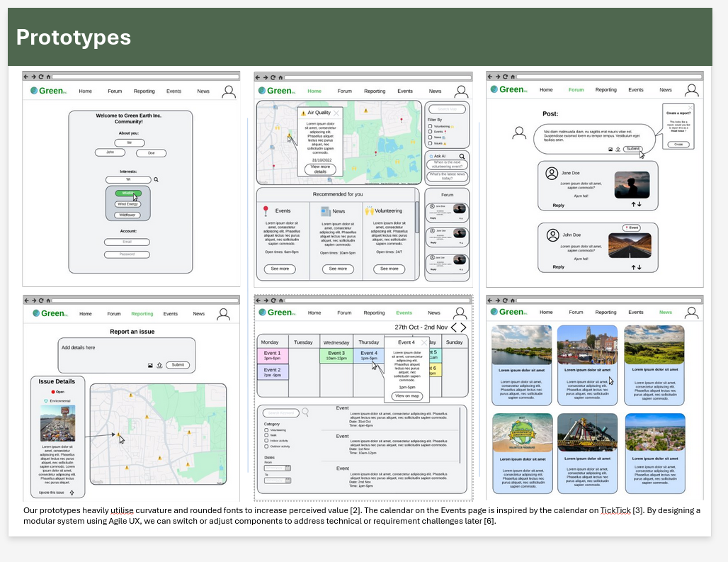Click the profile icon in the Home prototype

(460, 91)
